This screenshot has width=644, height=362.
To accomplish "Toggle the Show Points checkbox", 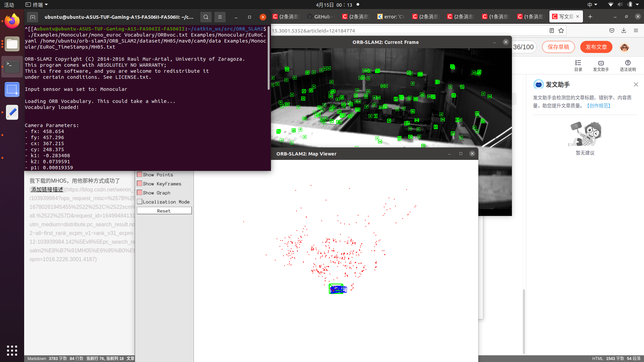I will tap(140, 175).
